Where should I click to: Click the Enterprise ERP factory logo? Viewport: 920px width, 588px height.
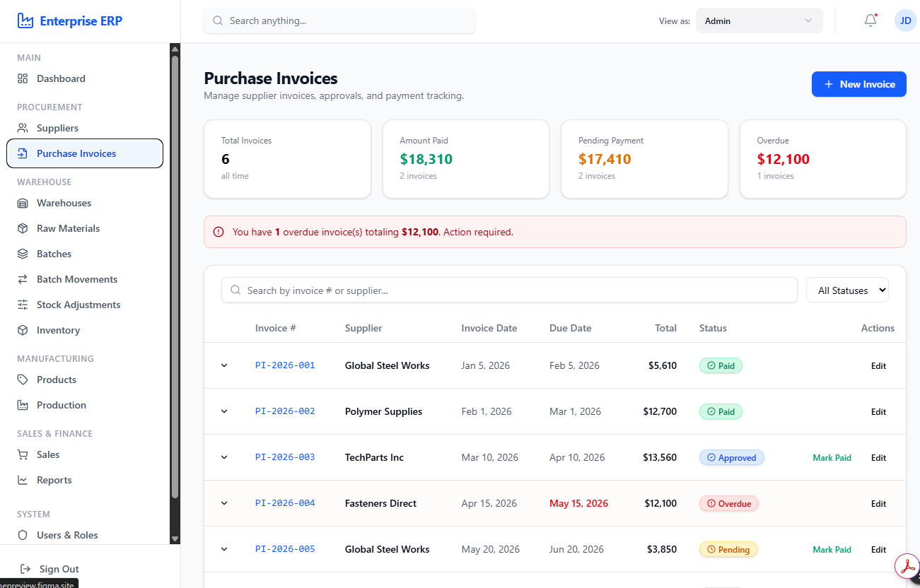(x=25, y=20)
